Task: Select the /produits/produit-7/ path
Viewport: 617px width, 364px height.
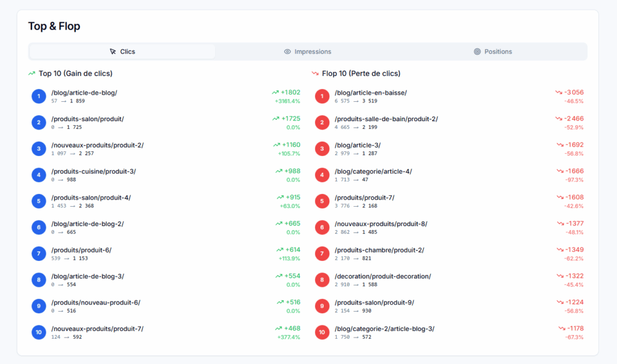Action: pyautogui.click(x=365, y=198)
